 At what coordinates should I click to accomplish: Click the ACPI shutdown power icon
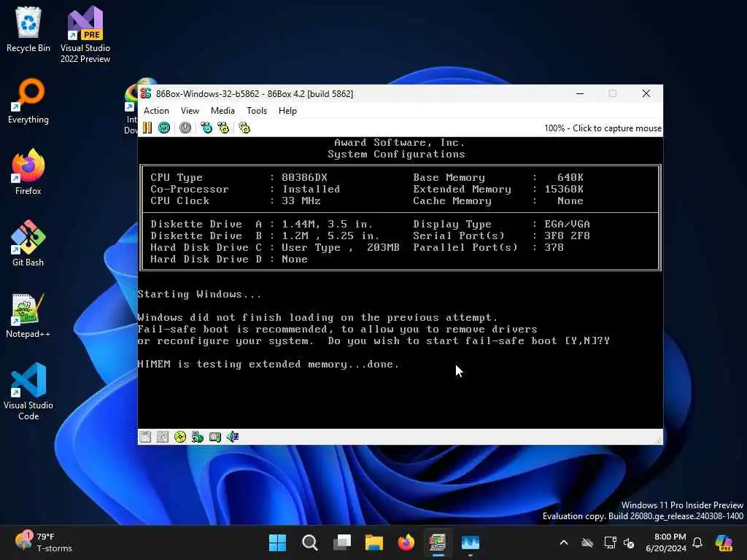pos(185,128)
